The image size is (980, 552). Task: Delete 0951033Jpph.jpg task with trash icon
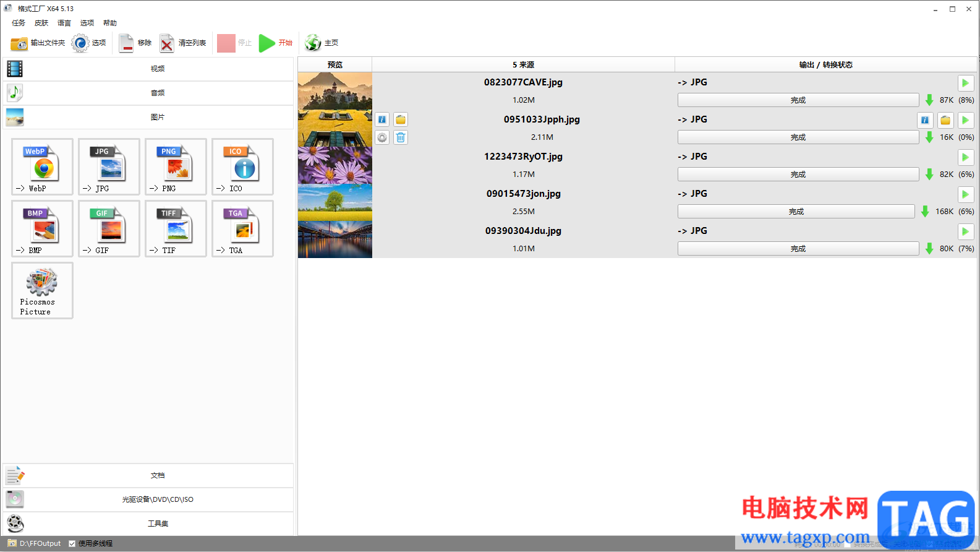tap(401, 137)
